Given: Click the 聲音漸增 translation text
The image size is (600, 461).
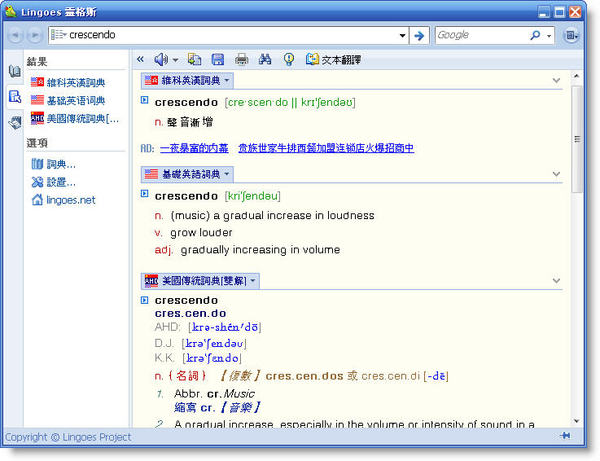Looking at the screenshot, I should (x=190, y=122).
